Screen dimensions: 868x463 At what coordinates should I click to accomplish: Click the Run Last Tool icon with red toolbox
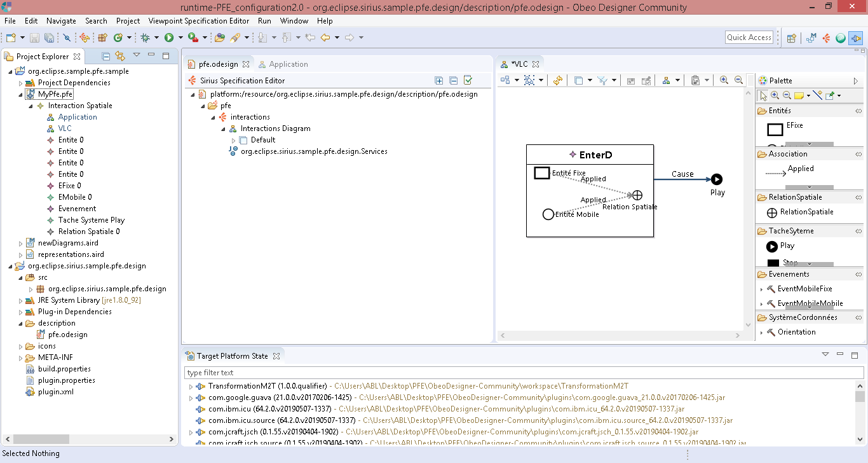[193, 38]
